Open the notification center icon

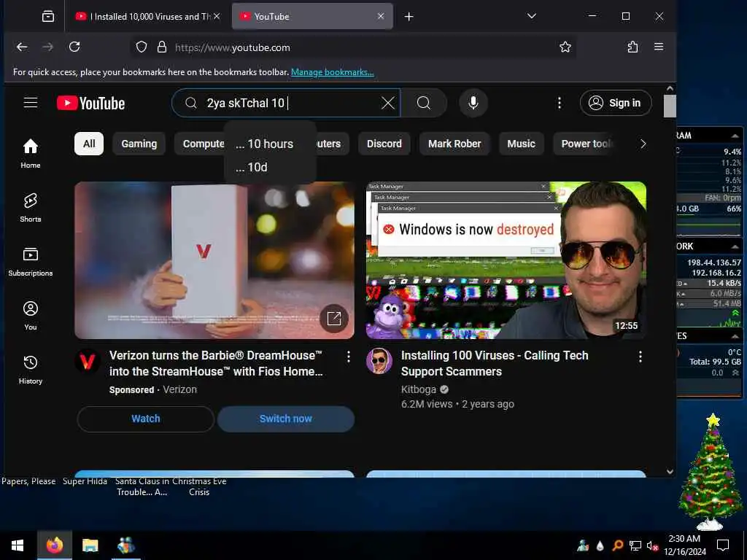(723, 545)
